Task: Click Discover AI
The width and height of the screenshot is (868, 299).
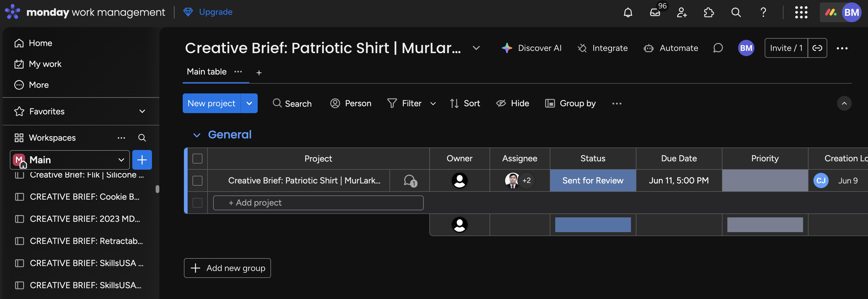Action: (531, 48)
